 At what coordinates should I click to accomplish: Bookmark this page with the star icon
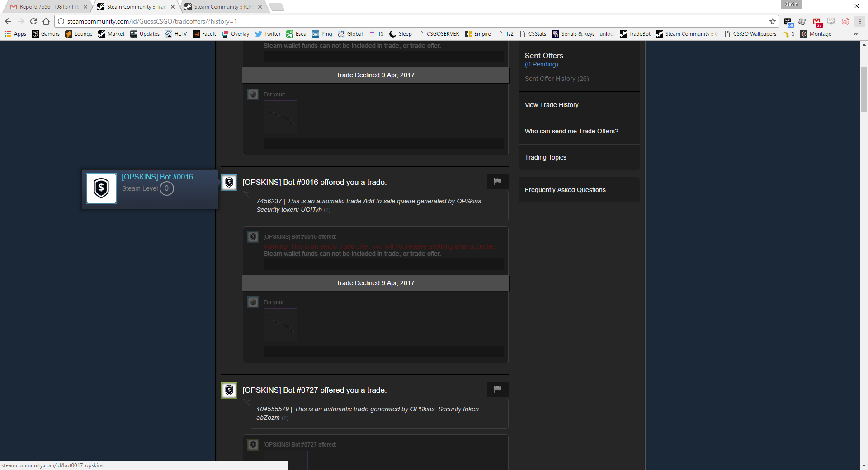(x=773, y=21)
